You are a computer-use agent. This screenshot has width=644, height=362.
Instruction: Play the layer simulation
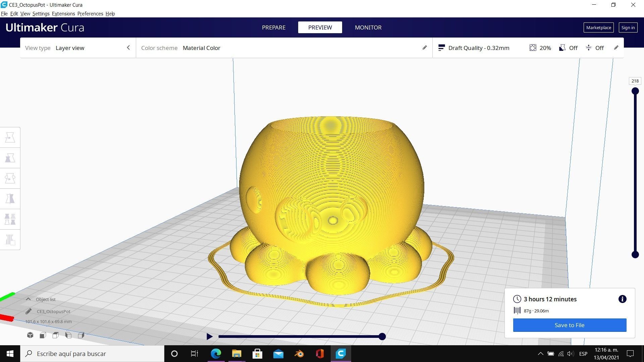[209, 337]
